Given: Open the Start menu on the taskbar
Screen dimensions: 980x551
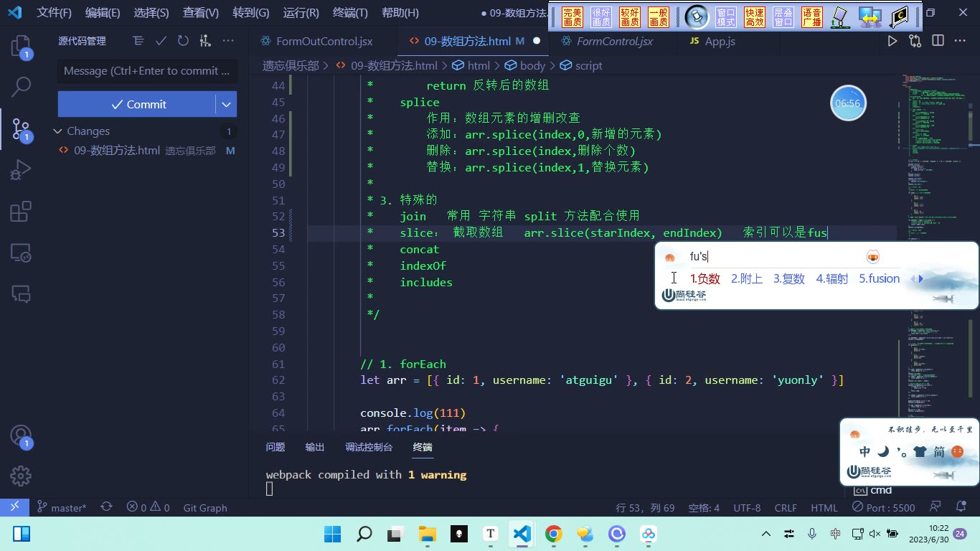Looking at the screenshot, I should (333, 534).
